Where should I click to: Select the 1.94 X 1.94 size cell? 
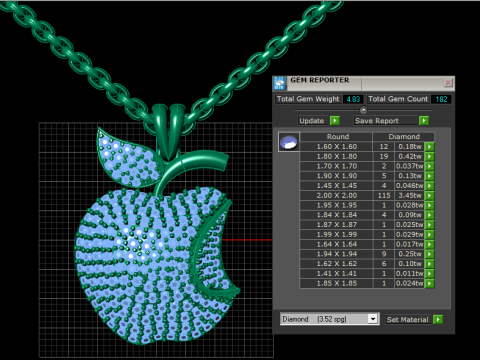pos(337,254)
